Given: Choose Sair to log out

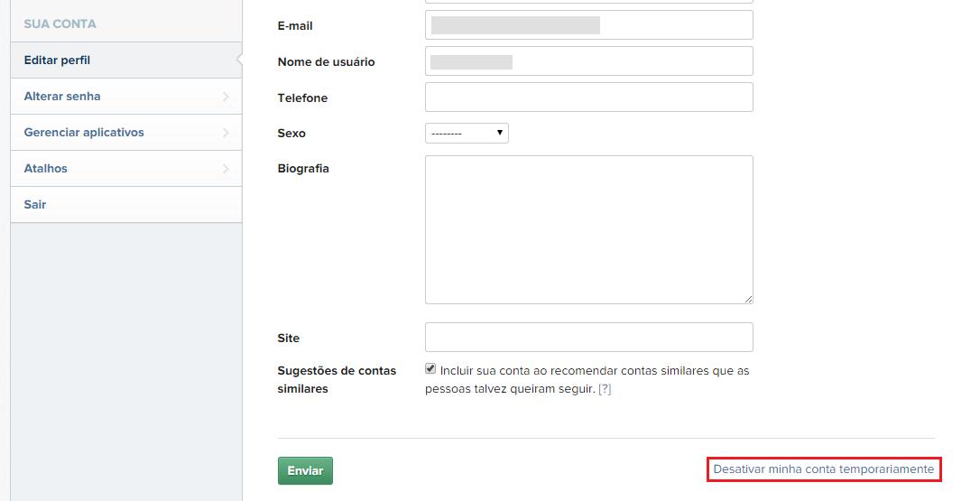Looking at the screenshot, I should pyautogui.click(x=35, y=205).
